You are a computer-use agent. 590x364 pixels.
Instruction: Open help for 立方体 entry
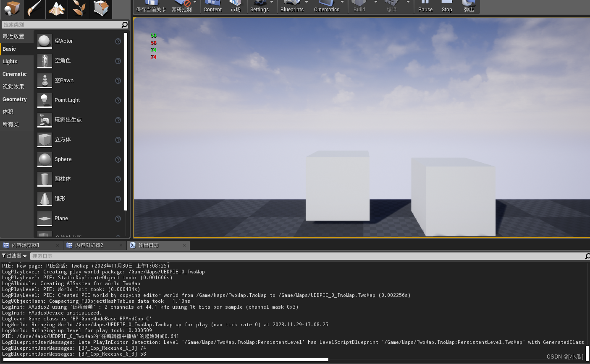pyautogui.click(x=118, y=140)
